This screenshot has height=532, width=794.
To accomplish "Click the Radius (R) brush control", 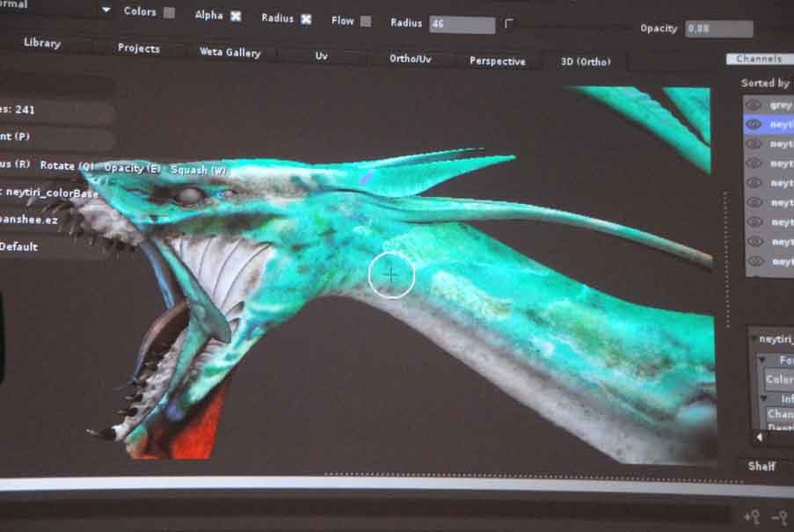I will pos(15,164).
